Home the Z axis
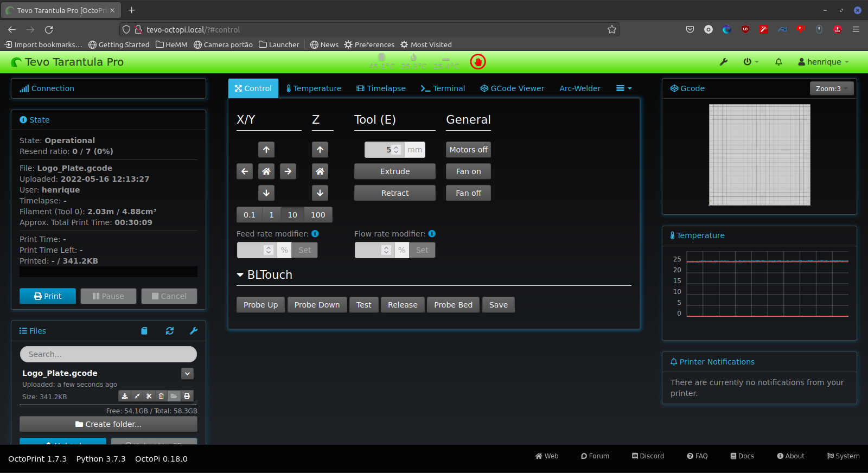The width and height of the screenshot is (868, 473). coord(320,171)
